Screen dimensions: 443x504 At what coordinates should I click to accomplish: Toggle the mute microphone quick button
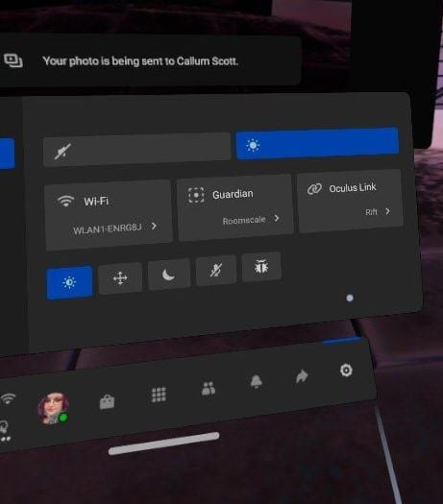[216, 270]
